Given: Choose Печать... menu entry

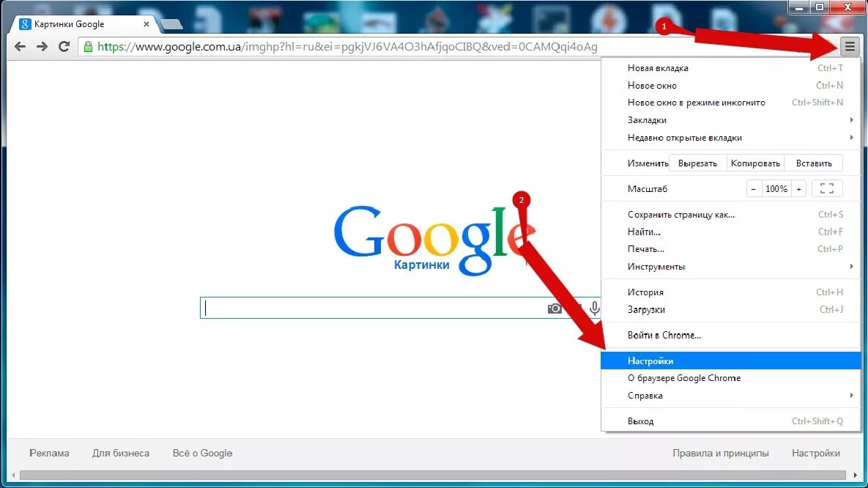Looking at the screenshot, I should click(731, 248).
